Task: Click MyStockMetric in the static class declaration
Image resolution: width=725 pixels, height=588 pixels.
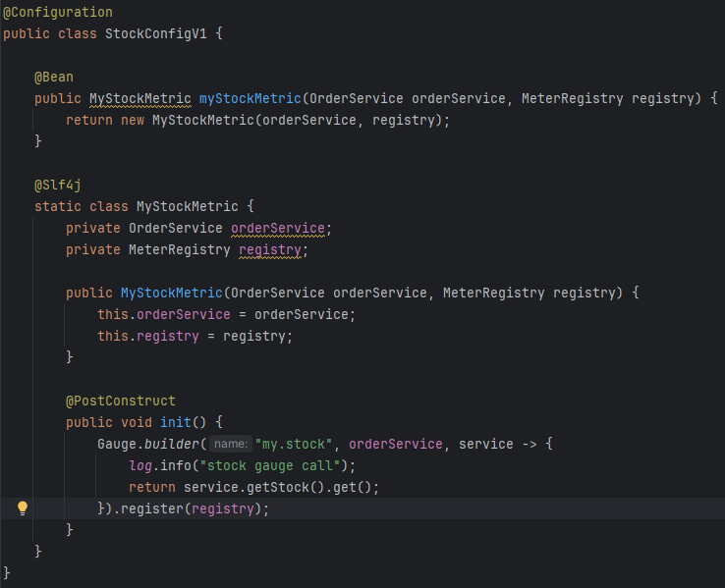Action: coord(188,206)
